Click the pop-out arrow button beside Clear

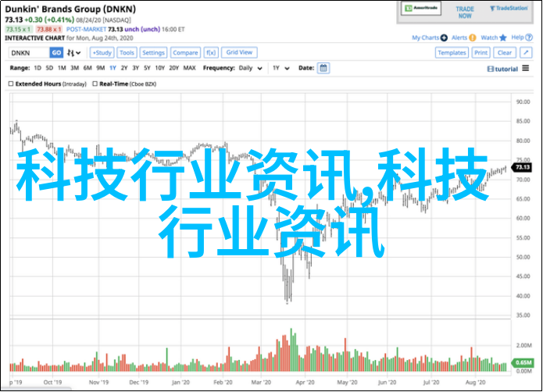[x=526, y=52]
